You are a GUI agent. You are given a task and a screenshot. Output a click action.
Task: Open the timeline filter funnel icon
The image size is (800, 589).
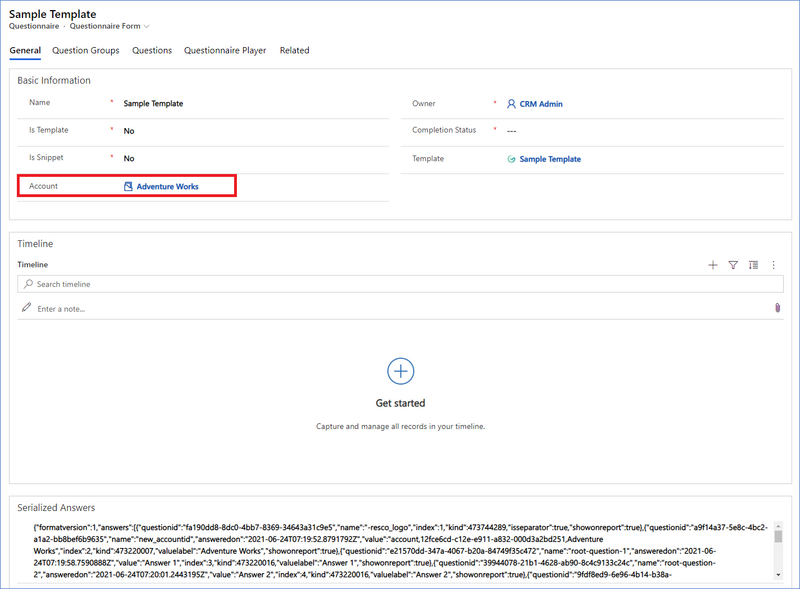tap(733, 265)
